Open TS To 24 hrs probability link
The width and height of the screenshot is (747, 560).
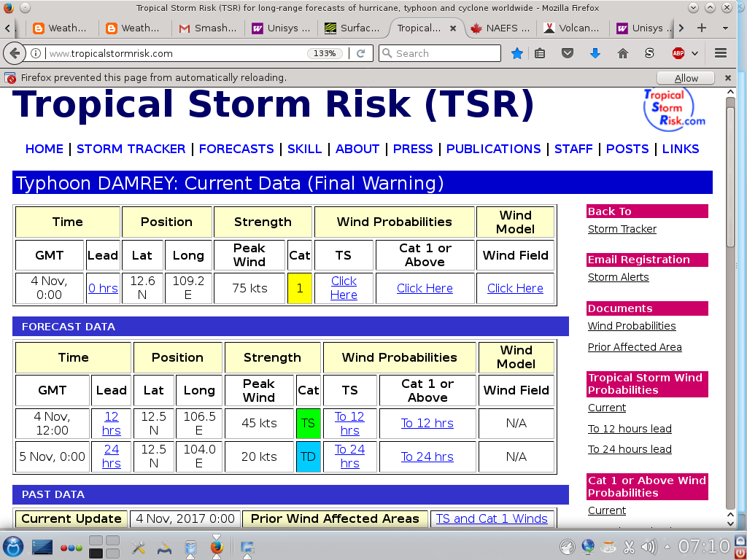point(349,456)
